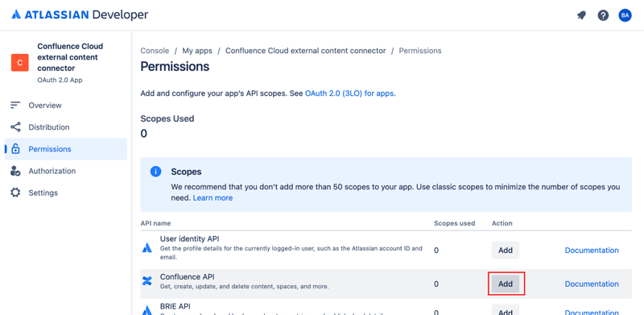Add scopes for BRIE API
The width and height of the screenshot is (644, 315).
point(506,310)
